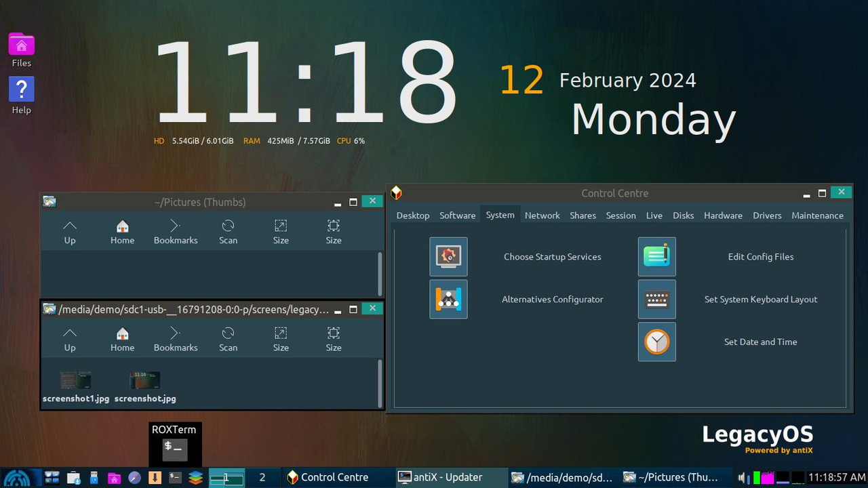
Task: Open the Maintenance tab
Action: (x=818, y=216)
